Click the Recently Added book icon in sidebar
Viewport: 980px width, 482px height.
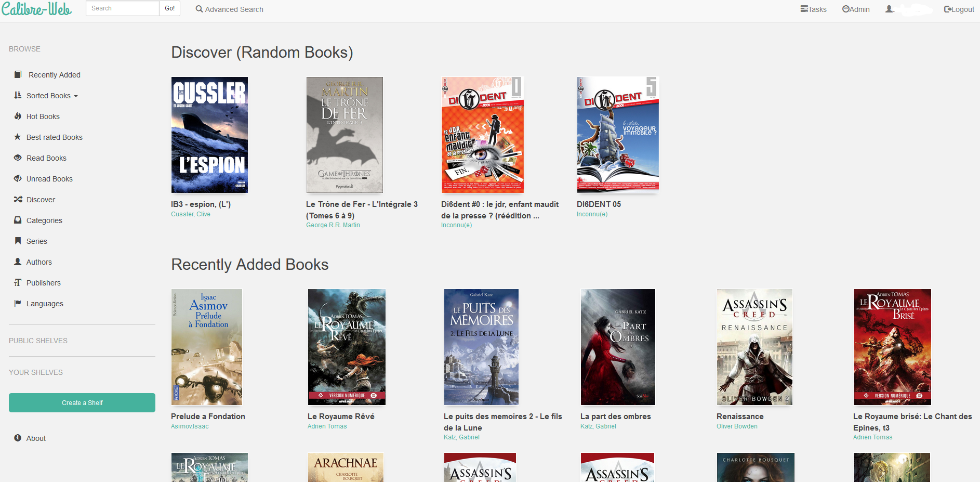pos(18,74)
